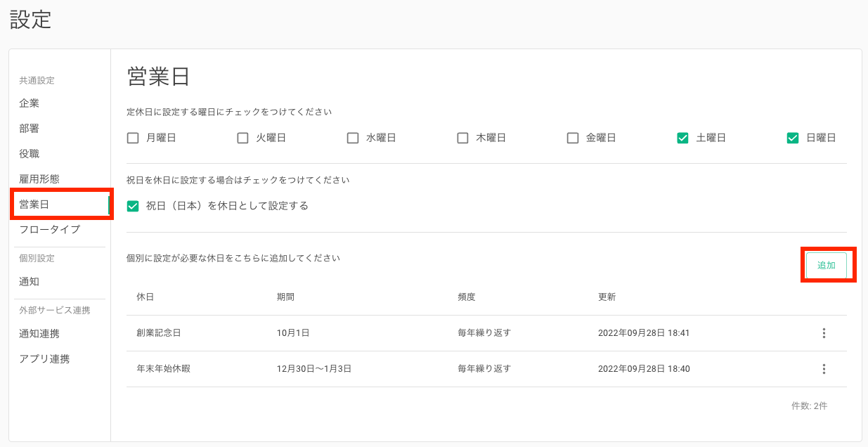
Task: Click 創業記念日 holiday name
Action: point(159,333)
